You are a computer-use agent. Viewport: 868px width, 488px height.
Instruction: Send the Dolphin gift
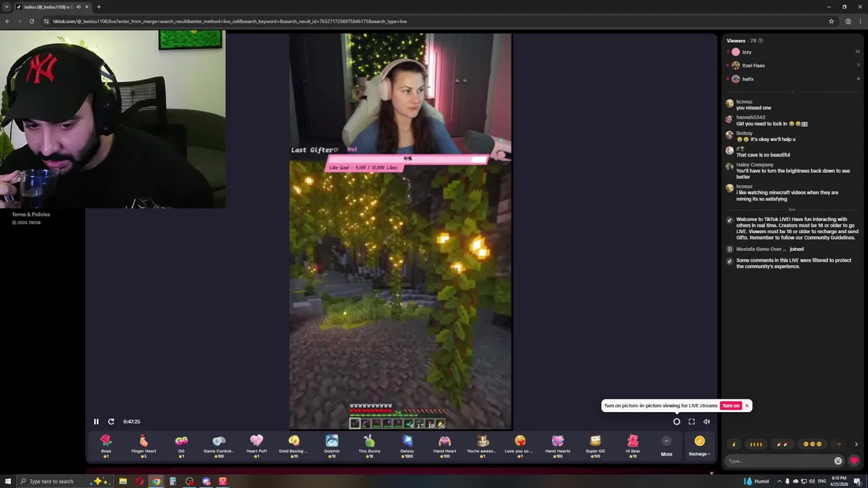coord(332,446)
